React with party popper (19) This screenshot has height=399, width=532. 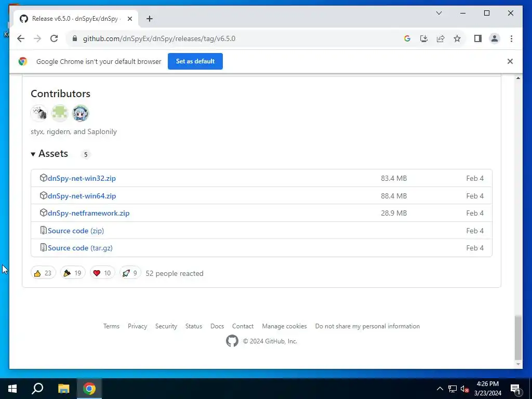[73, 273]
